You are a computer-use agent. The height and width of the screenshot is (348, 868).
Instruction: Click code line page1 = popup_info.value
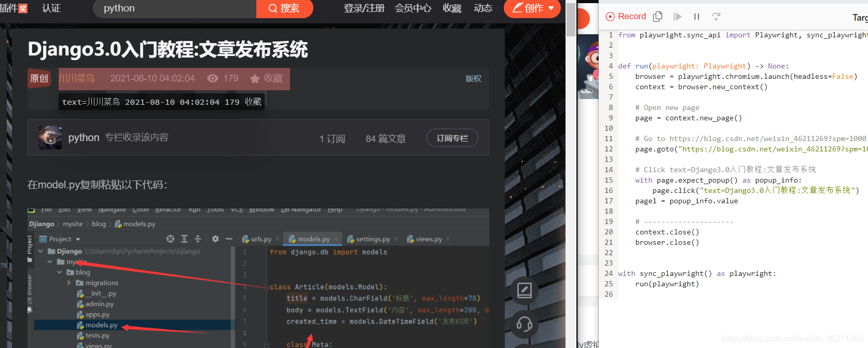(686, 201)
